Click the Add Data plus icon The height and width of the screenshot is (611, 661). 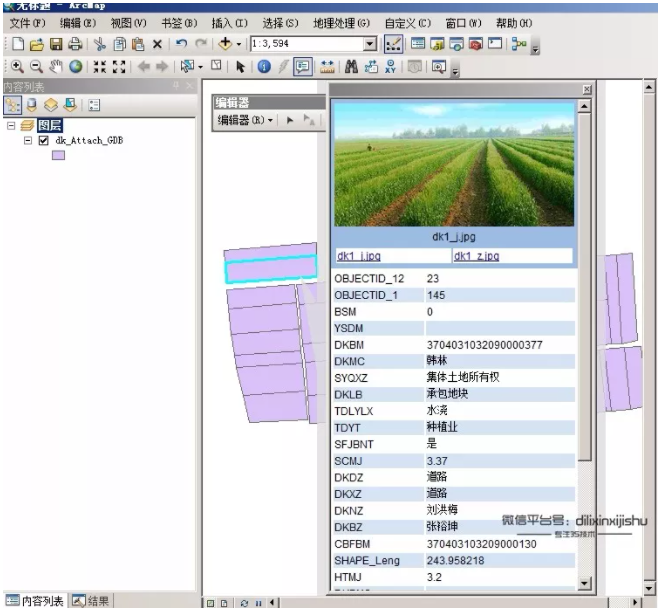click(225, 43)
